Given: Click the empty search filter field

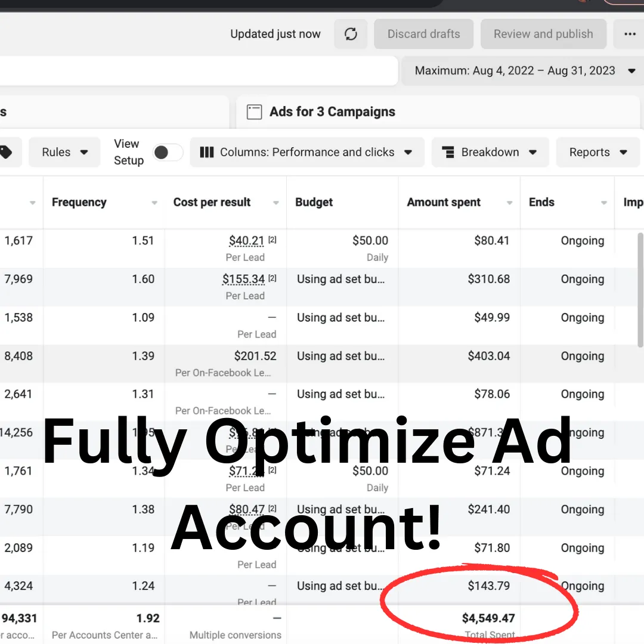Looking at the screenshot, I should [x=199, y=70].
